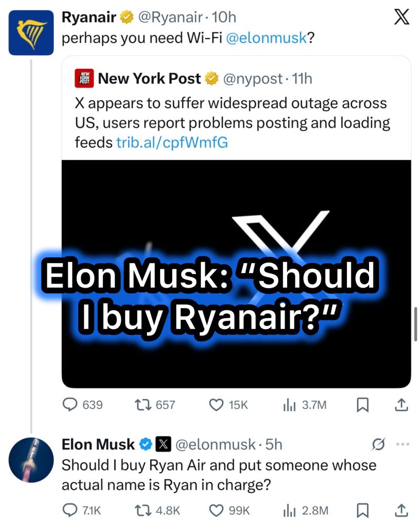Open the X logo in top corner
This screenshot has height=525, width=420.
coord(402,18)
